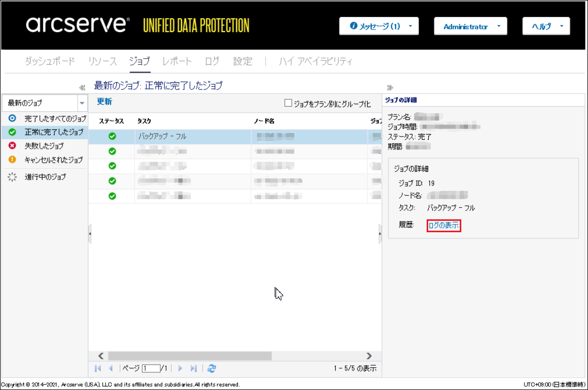Viewport: 588px width, 390px height.
Task: Go to last page button
Action: 193,369
